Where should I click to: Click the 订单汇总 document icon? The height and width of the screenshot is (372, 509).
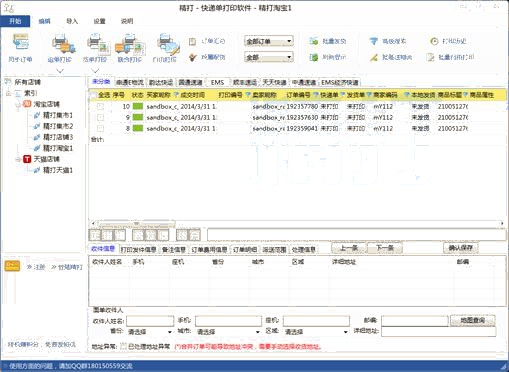point(192,41)
